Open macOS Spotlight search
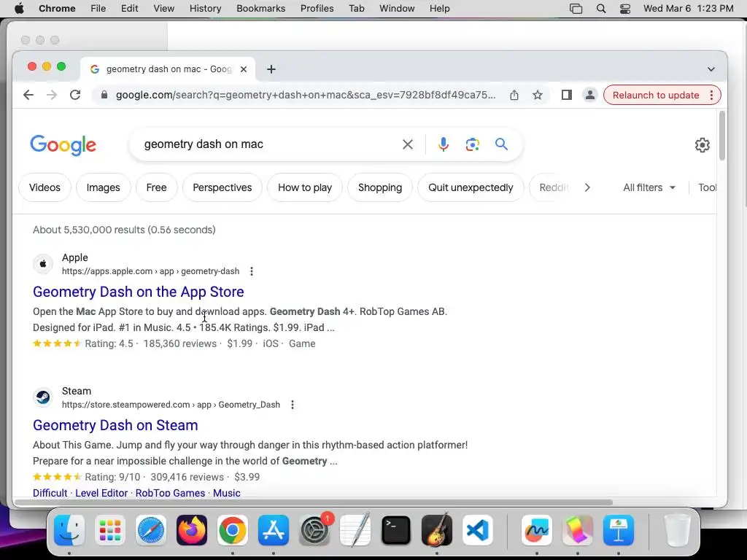The image size is (747, 560). point(601,9)
